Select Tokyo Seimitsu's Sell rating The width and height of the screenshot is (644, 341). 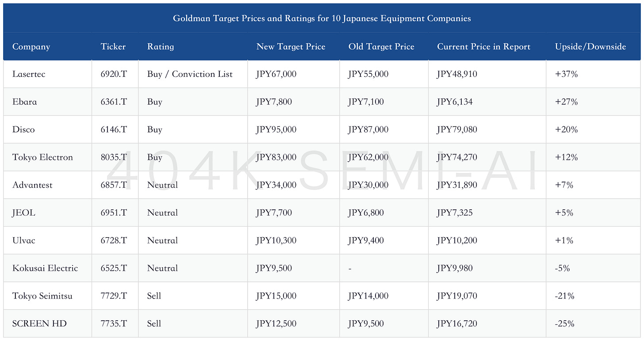pos(154,296)
